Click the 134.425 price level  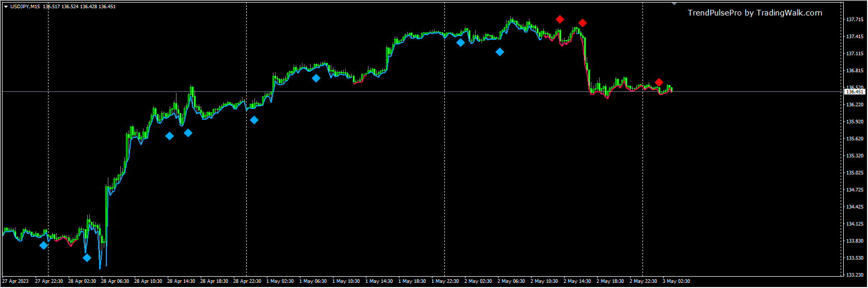pyautogui.click(x=855, y=207)
